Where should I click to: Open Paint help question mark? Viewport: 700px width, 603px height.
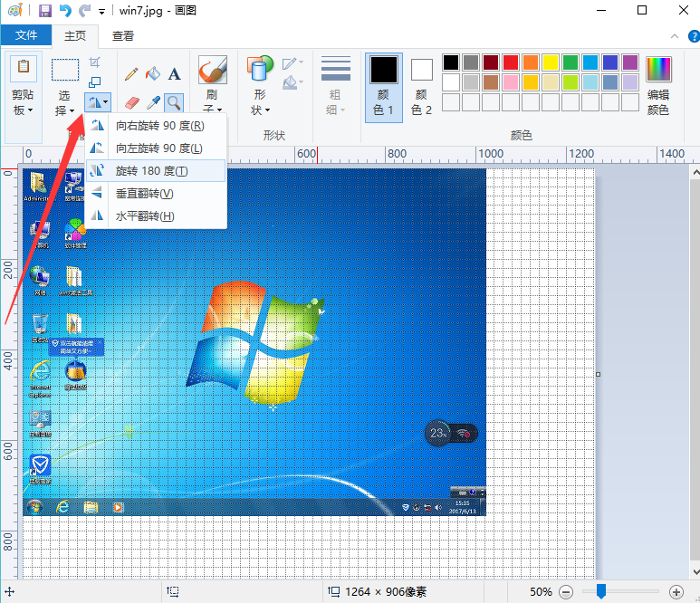coord(695,36)
